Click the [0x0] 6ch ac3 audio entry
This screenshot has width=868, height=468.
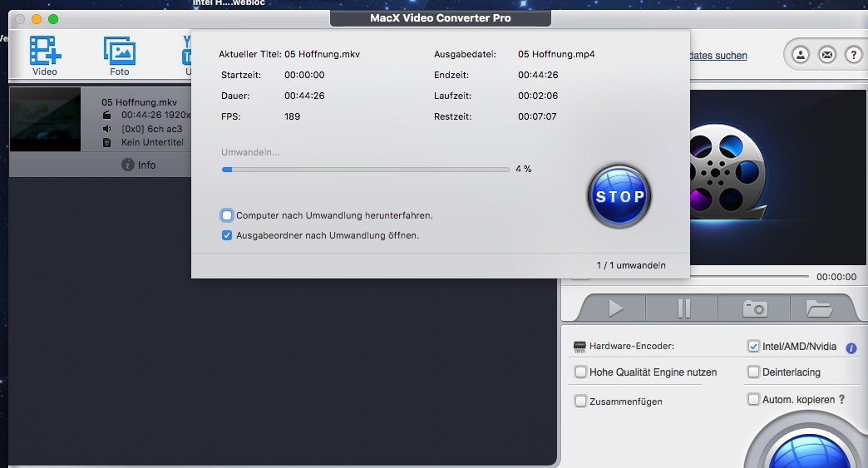151,129
